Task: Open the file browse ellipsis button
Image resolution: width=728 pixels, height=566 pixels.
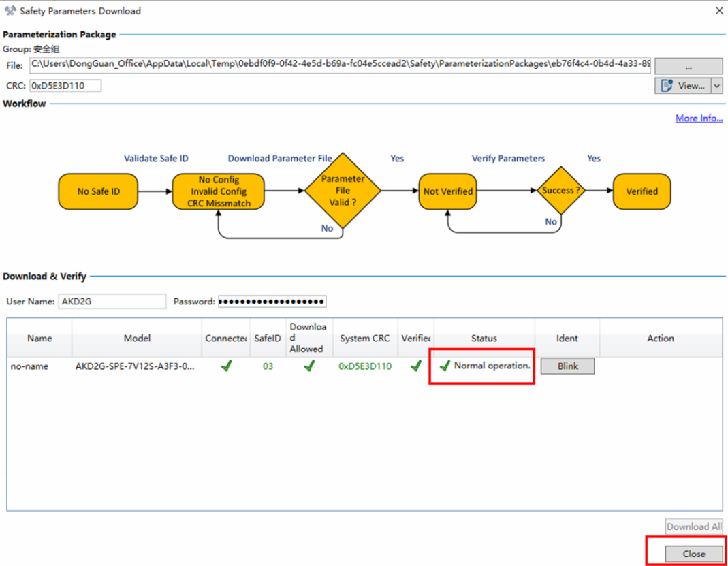Action: point(689,66)
